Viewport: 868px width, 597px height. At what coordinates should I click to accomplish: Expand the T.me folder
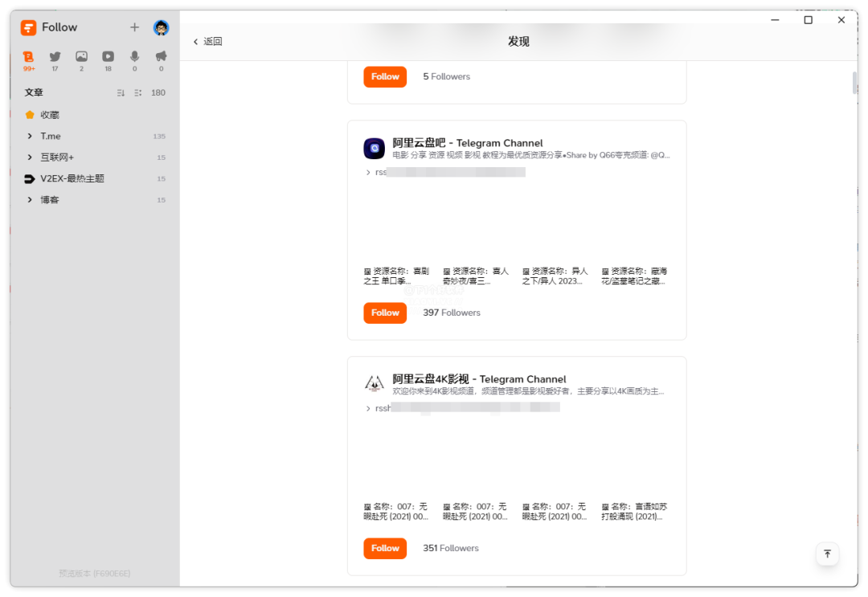click(x=30, y=136)
